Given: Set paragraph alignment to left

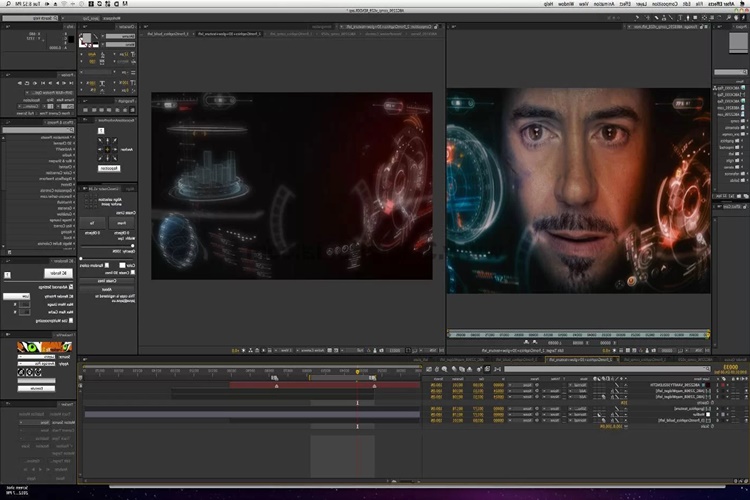Looking at the screenshot, I should tap(132, 110).
